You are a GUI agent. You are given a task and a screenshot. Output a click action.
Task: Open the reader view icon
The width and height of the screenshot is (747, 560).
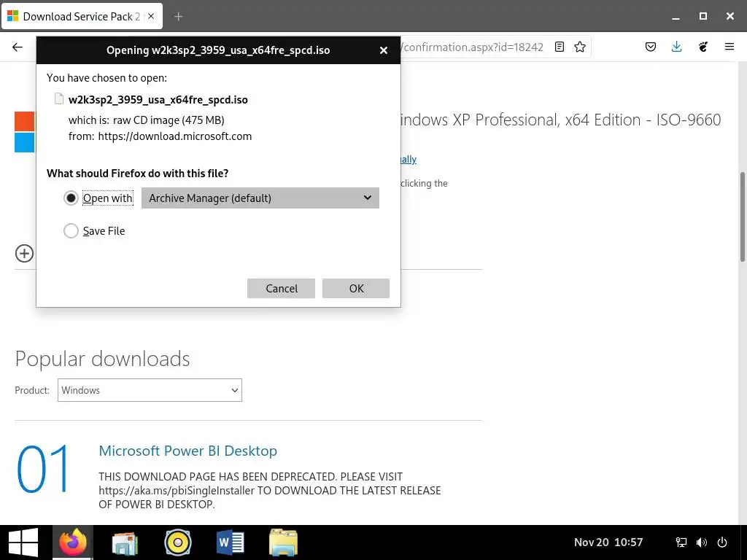(560, 47)
